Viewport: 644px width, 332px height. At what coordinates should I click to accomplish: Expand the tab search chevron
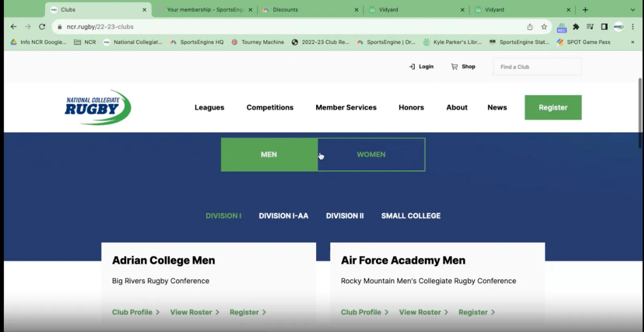632,10
